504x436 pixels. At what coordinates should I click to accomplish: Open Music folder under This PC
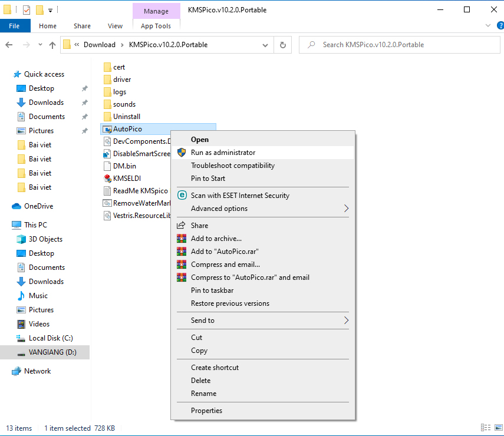(x=38, y=296)
